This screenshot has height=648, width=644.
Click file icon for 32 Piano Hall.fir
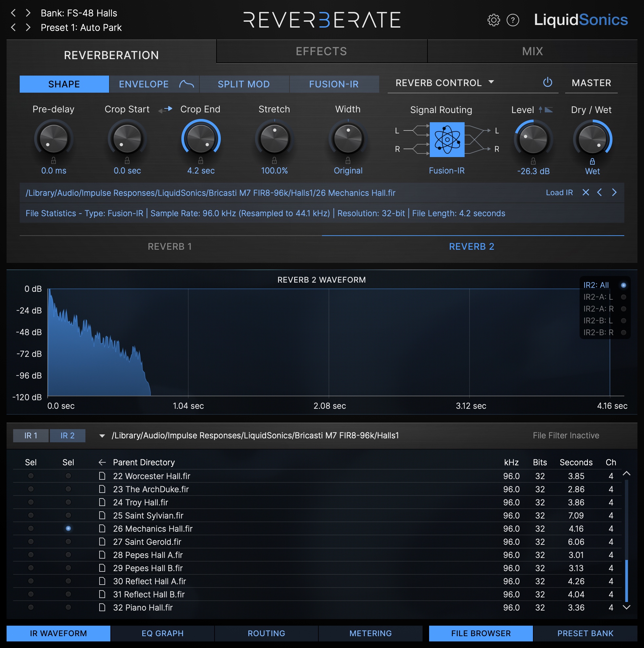[102, 607]
